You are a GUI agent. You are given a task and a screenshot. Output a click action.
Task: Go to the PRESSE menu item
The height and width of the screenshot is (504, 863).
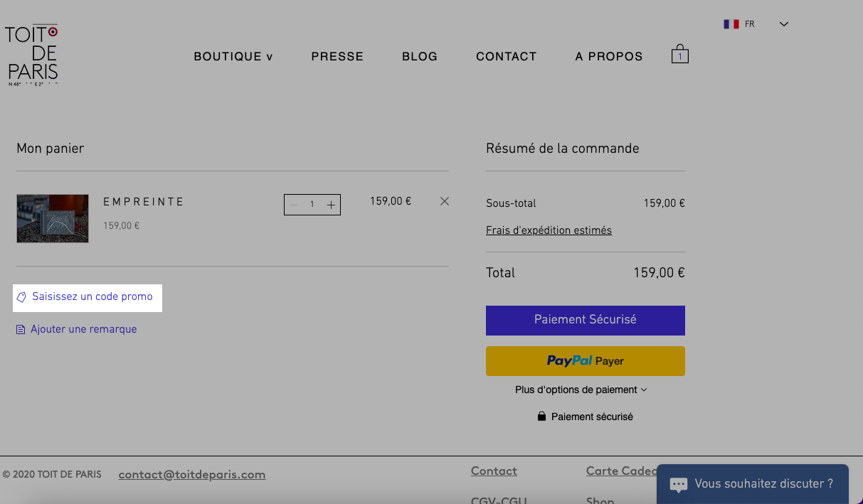coord(337,57)
